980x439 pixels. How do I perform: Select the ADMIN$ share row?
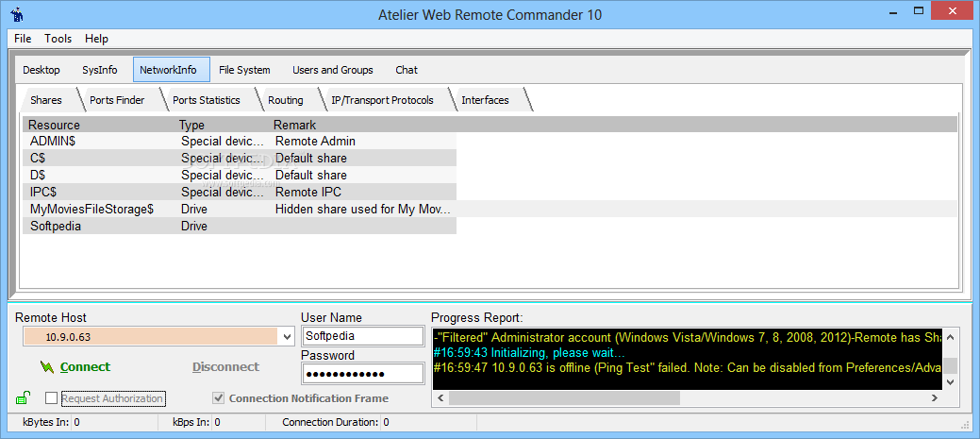click(x=240, y=142)
